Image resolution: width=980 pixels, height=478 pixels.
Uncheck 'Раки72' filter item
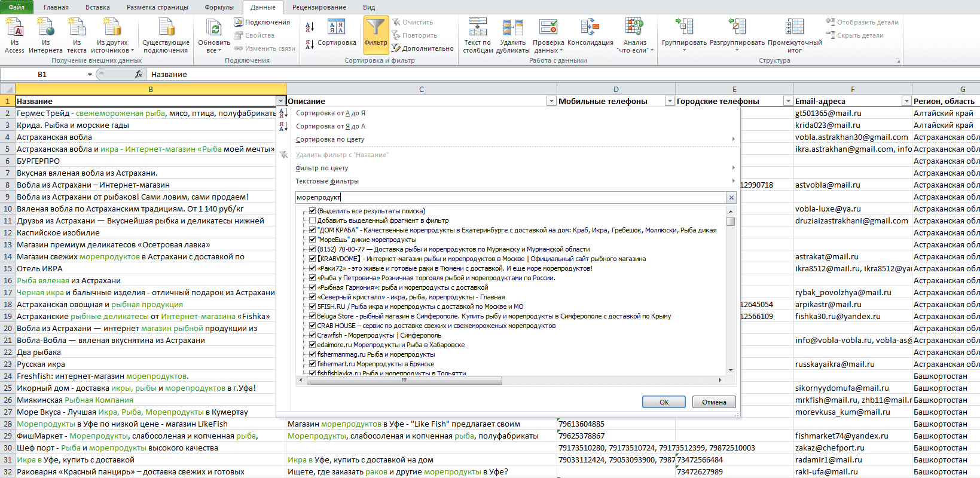point(312,268)
